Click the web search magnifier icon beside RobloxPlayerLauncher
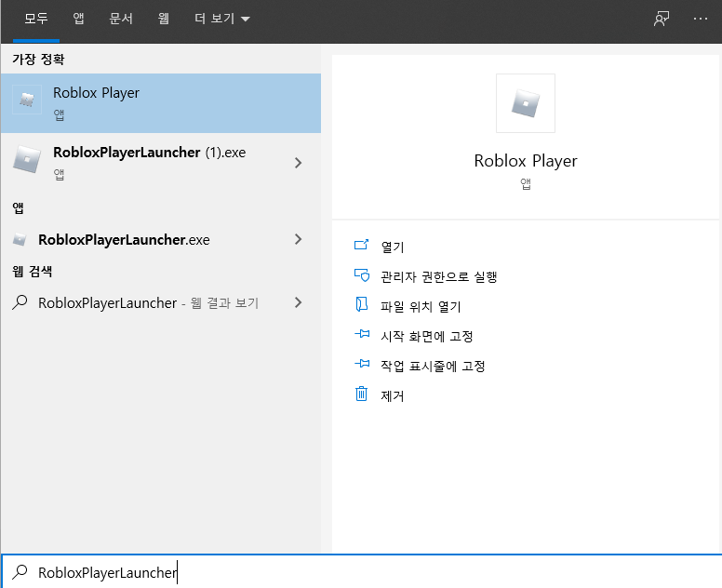 (20, 302)
